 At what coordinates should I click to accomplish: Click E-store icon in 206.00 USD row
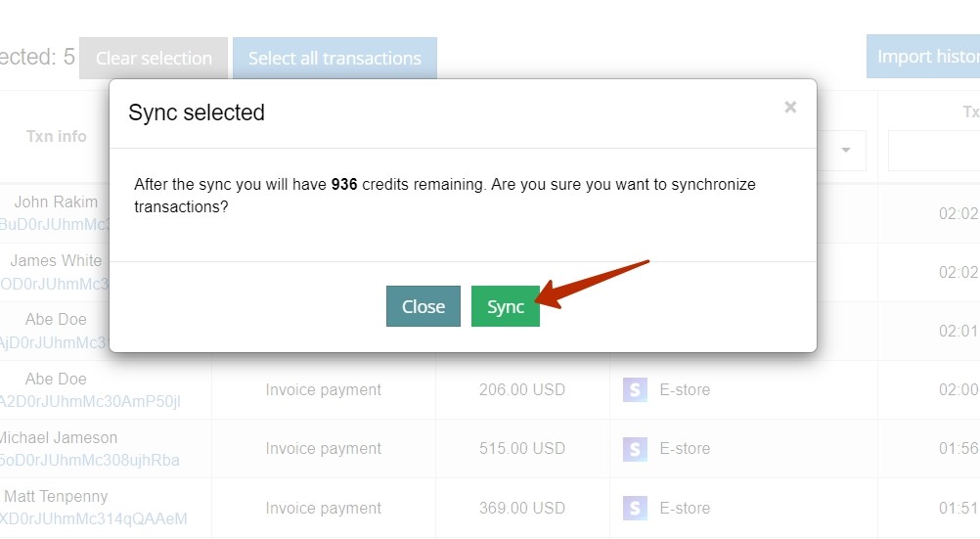(635, 389)
